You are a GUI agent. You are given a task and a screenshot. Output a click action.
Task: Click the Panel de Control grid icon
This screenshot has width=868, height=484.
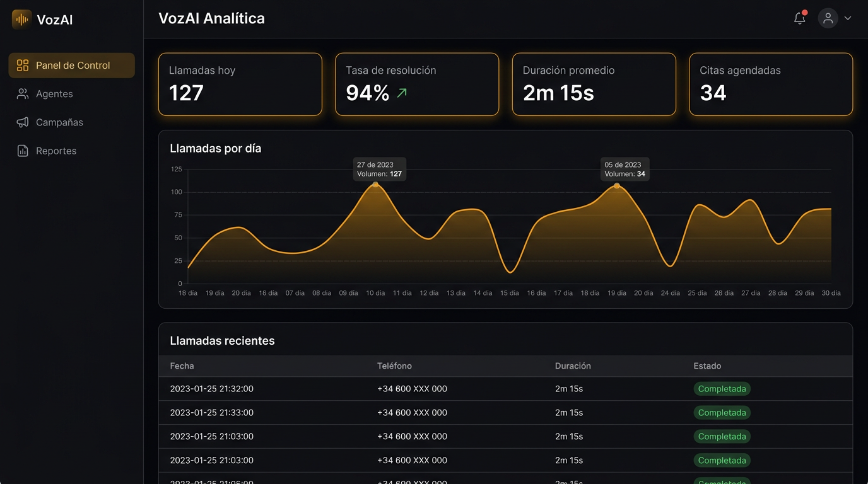pos(23,66)
